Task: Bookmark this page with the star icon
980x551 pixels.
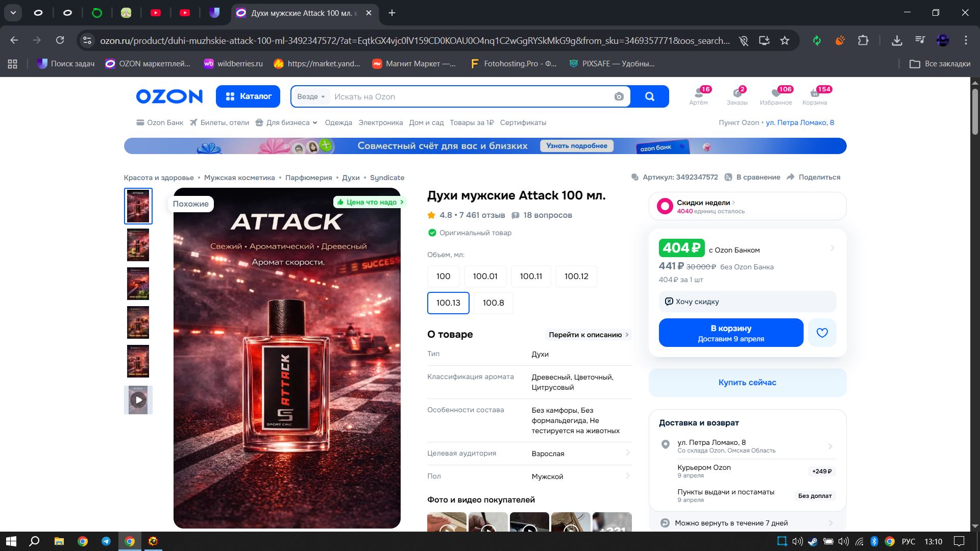Action: click(x=785, y=40)
